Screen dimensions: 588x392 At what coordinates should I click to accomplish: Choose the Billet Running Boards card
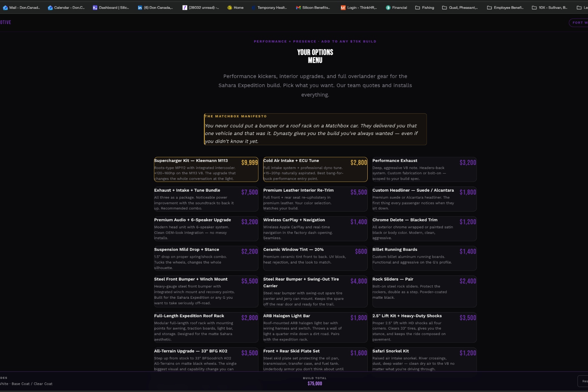424,259
